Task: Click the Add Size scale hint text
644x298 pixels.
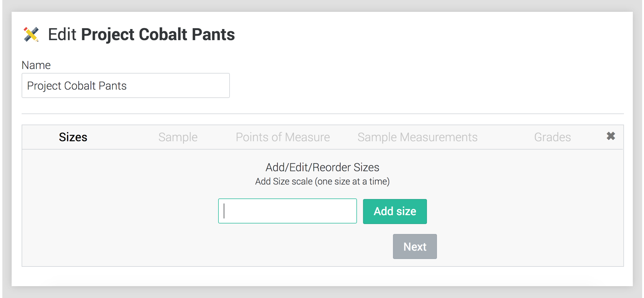Action: (322, 181)
